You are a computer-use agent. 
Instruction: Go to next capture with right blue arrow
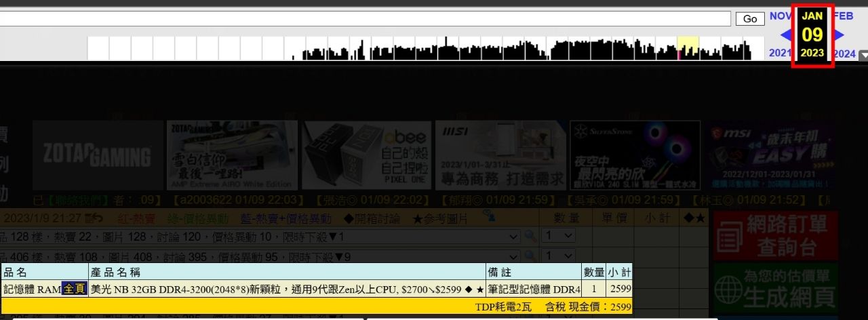(840, 35)
